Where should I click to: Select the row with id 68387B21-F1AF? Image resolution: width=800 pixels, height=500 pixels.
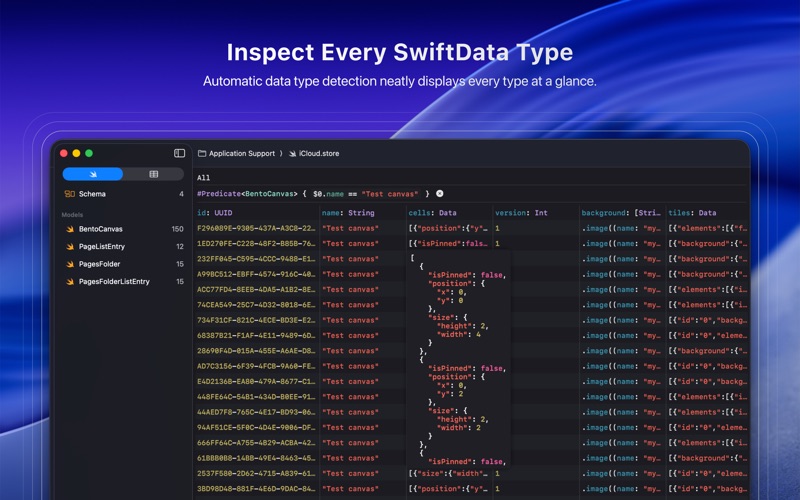(x=470, y=335)
